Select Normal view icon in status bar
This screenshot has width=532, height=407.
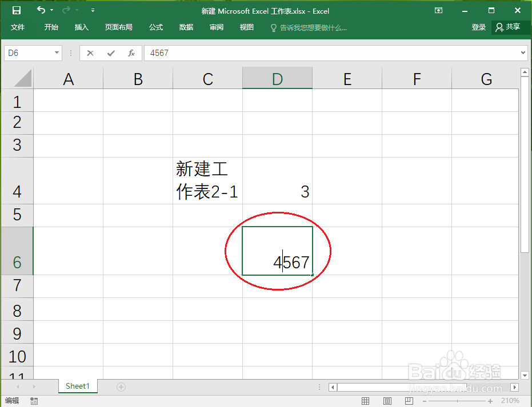point(366,401)
